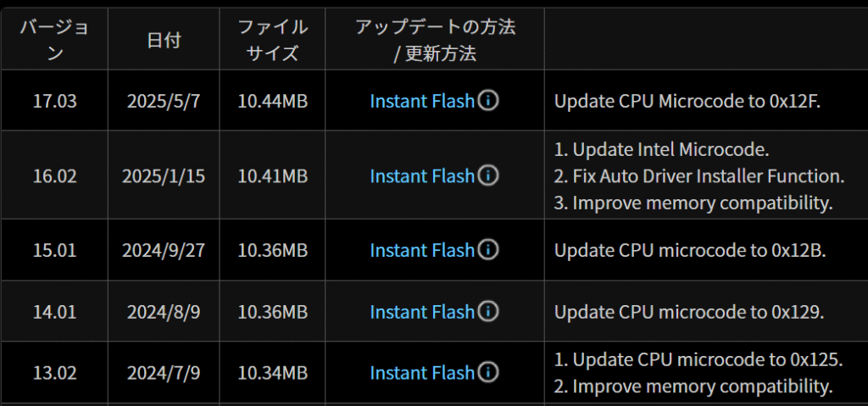This screenshot has height=406, width=868.
Task: Open Instant Flash link dated 2024/8/9
Action: (422, 311)
